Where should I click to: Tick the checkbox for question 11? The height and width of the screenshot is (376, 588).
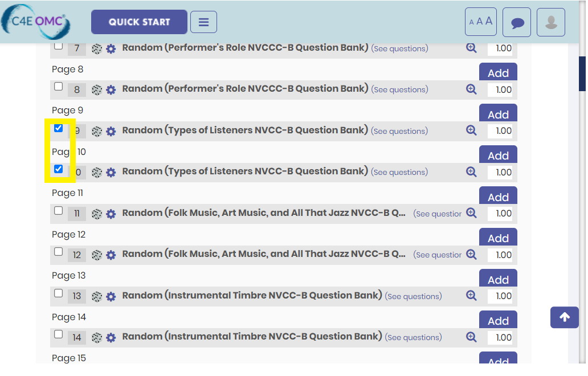pos(58,210)
